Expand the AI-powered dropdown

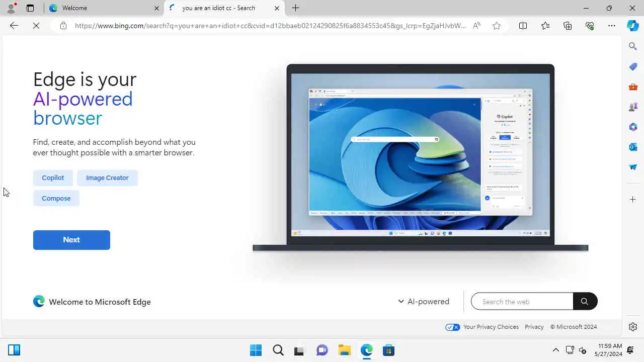424,301
